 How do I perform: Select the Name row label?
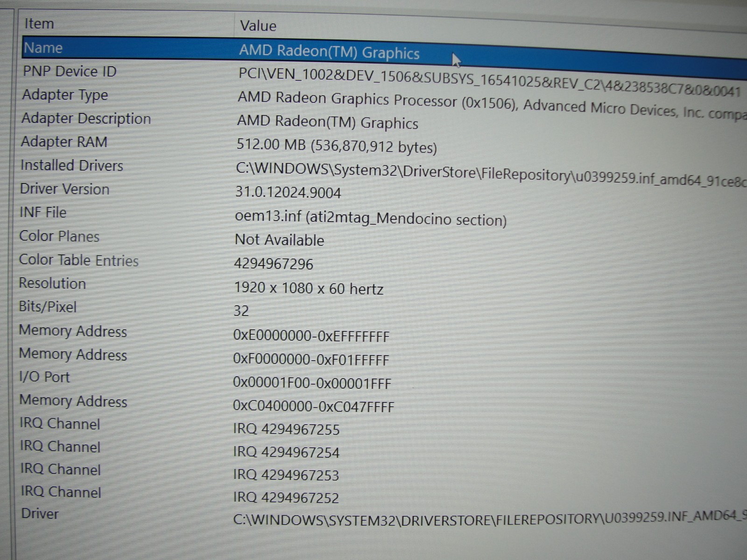43,48
